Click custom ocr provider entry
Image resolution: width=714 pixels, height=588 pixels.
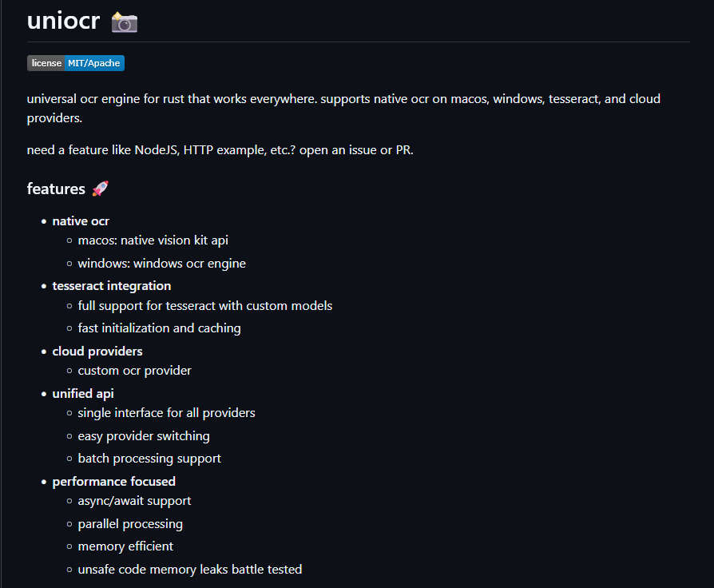[134, 371]
